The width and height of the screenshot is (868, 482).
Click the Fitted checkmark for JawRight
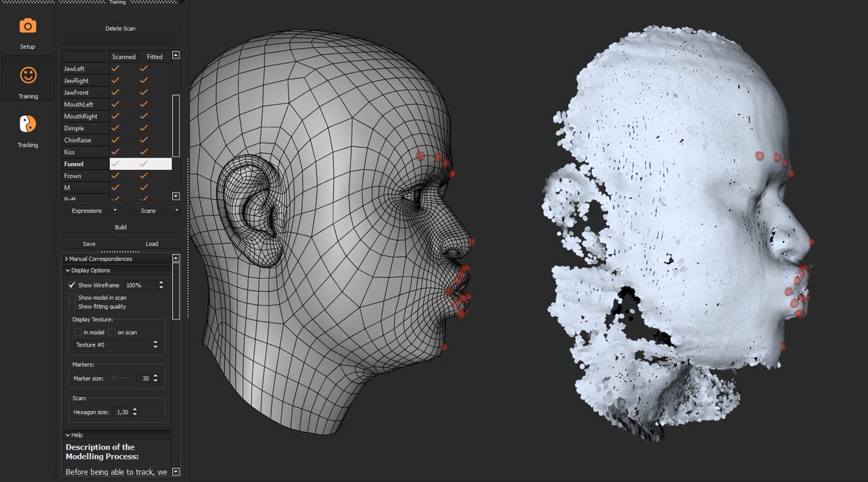point(144,80)
